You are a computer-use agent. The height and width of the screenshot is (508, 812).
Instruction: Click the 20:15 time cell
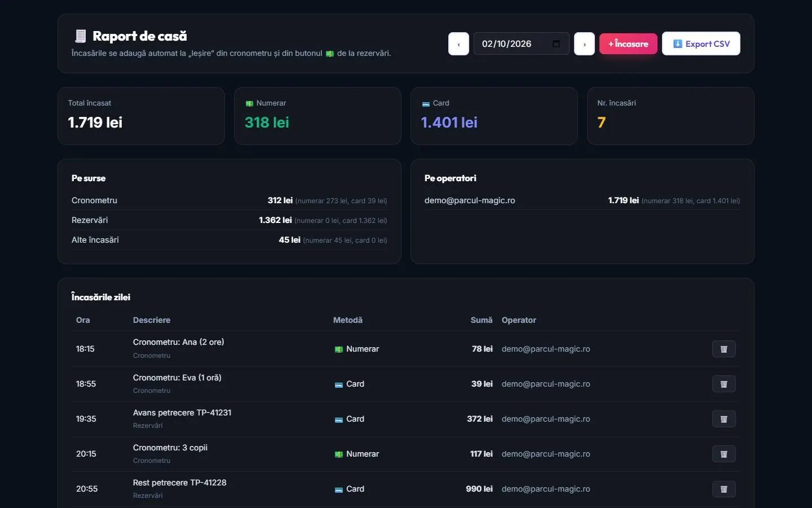[86, 454]
